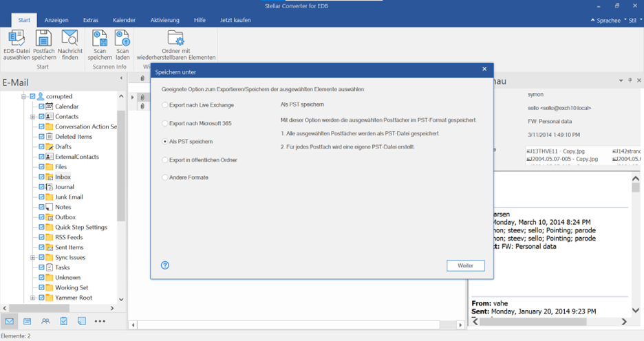Open the Aktivierung ribbon tab
Image resolution: width=644 pixels, height=341 pixels.
click(164, 20)
